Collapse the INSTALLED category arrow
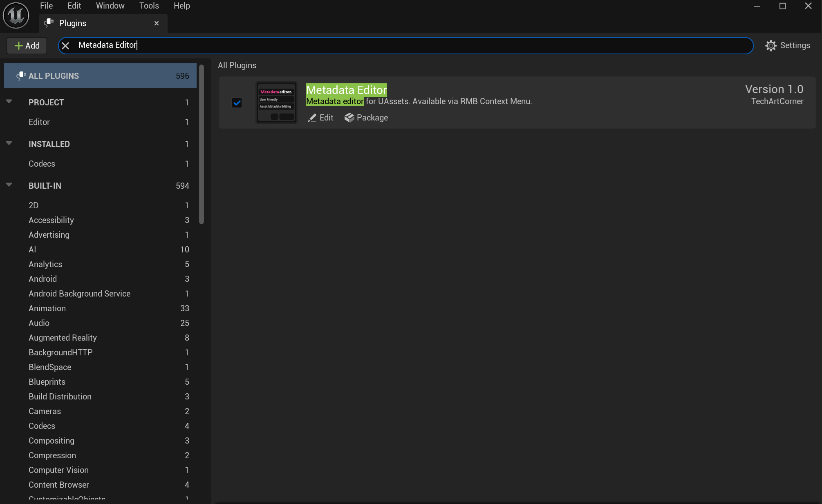The image size is (822, 504). pyautogui.click(x=9, y=143)
